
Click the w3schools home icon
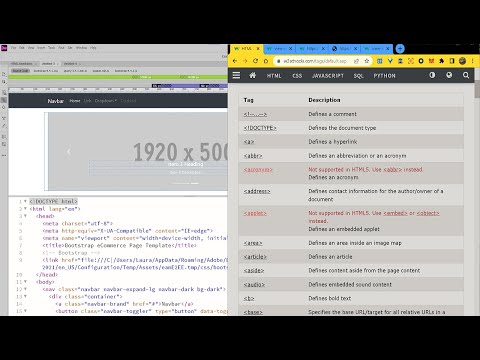(x=253, y=75)
